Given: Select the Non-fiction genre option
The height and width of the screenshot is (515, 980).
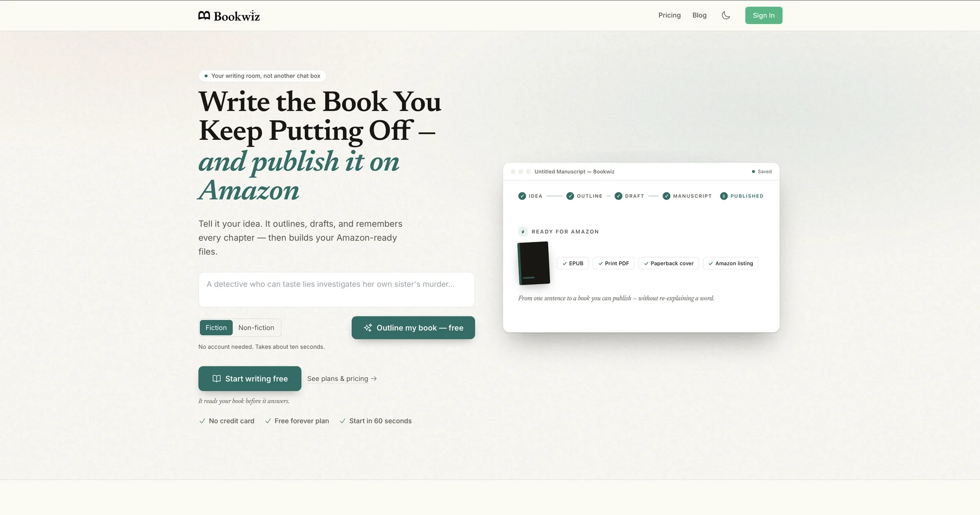Looking at the screenshot, I should tap(256, 328).
